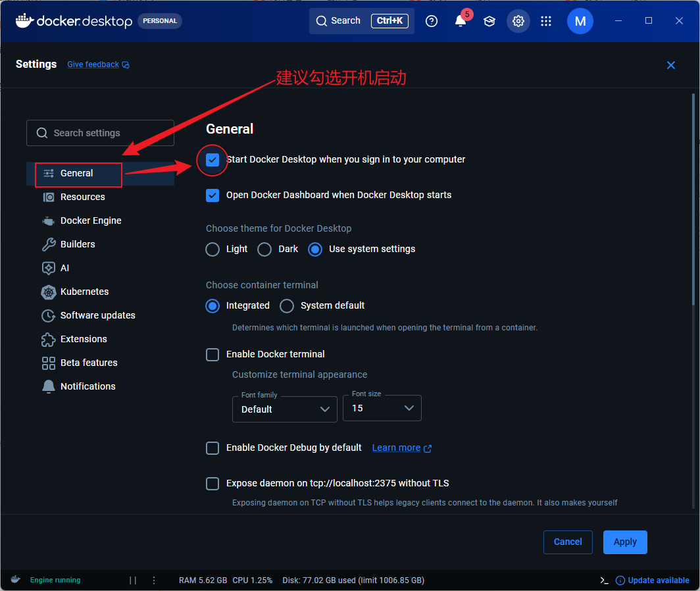Select the Dark theme radio button

[x=264, y=249]
